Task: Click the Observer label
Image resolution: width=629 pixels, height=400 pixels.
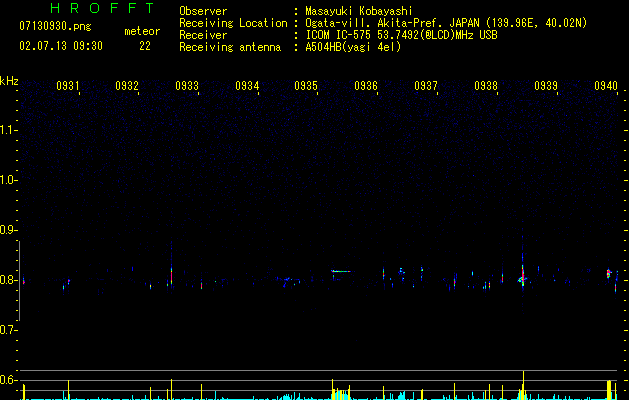Action: (x=203, y=11)
